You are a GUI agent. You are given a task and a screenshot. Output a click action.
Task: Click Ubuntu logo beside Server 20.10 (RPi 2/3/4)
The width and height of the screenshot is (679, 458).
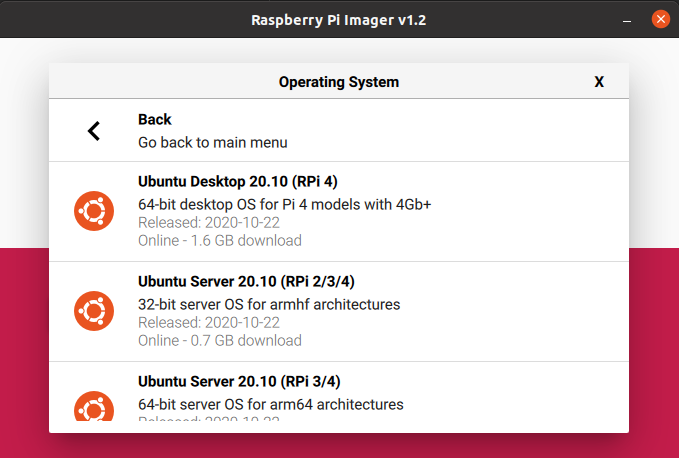pos(94,311)
